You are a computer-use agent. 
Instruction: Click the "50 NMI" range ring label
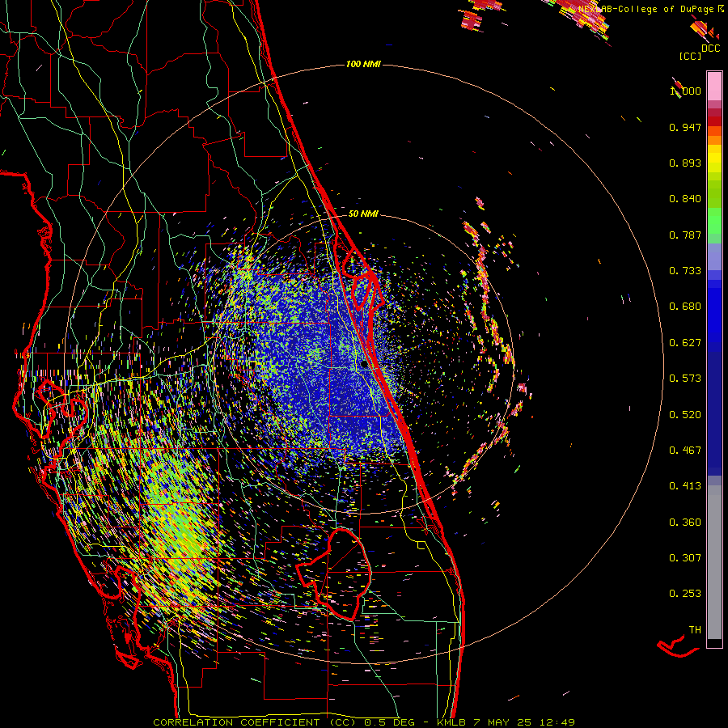coord(363,214)
